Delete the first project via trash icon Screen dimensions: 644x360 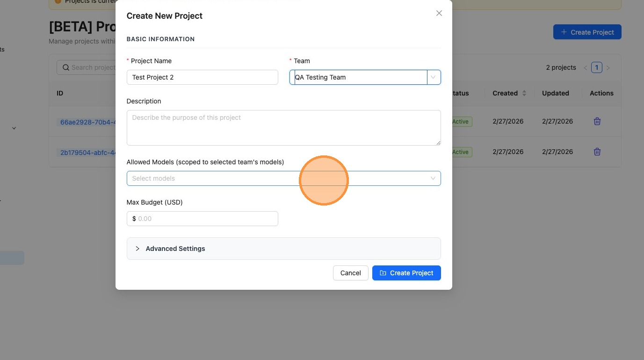(597, 121)
